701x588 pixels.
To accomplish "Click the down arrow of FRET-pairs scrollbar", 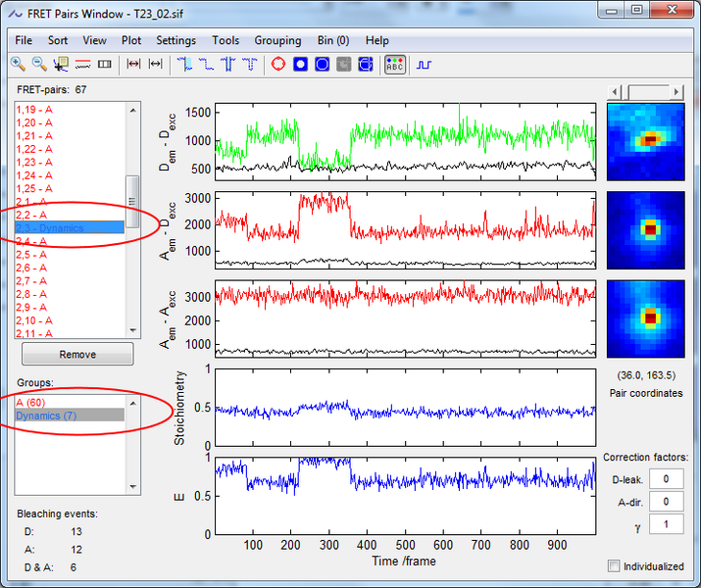I will tap(132, 330).
